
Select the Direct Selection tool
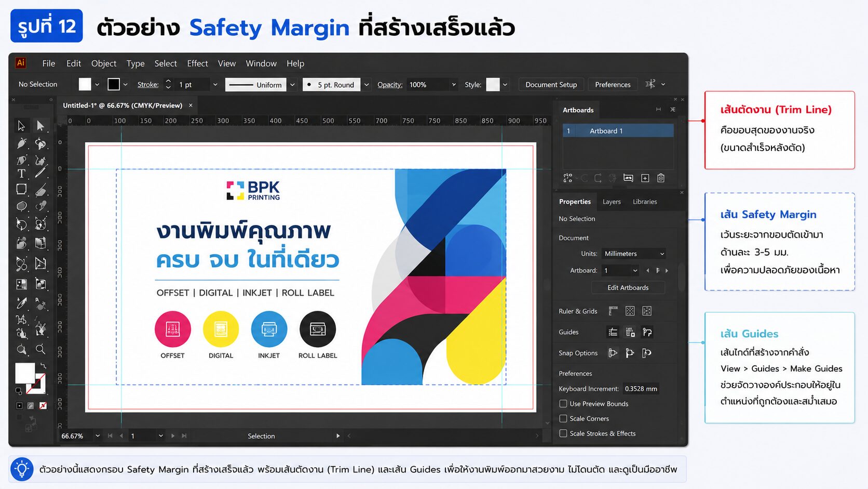[40, 126]
